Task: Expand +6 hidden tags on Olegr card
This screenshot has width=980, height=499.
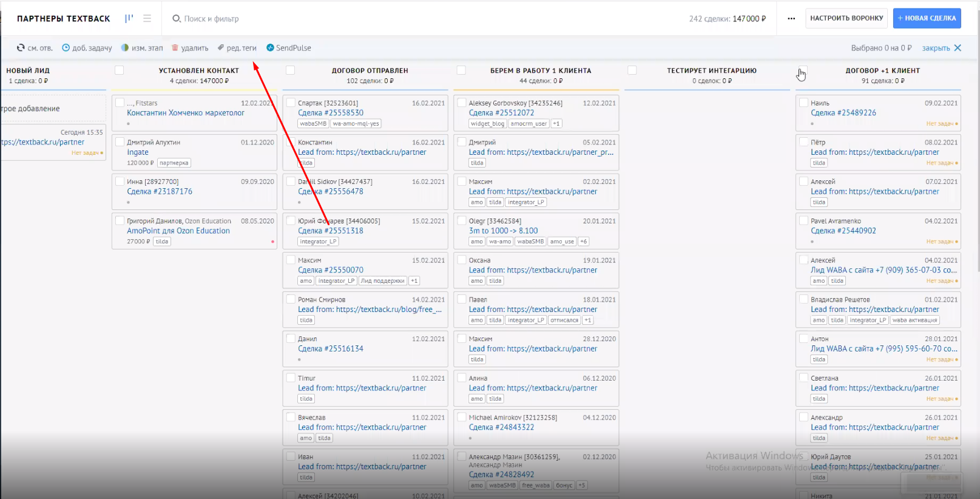Action: [583, 242]
